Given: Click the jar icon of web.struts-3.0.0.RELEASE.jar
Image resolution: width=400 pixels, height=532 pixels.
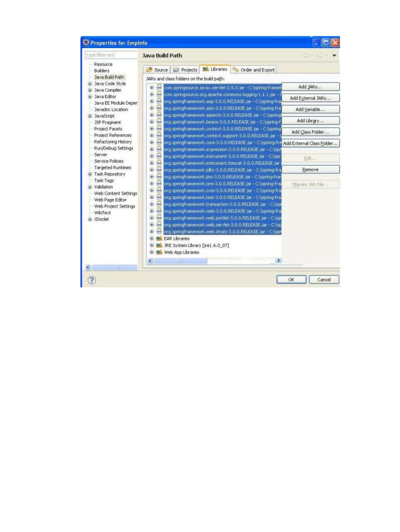Looking at the screenshot, I should tap(159, 232).
